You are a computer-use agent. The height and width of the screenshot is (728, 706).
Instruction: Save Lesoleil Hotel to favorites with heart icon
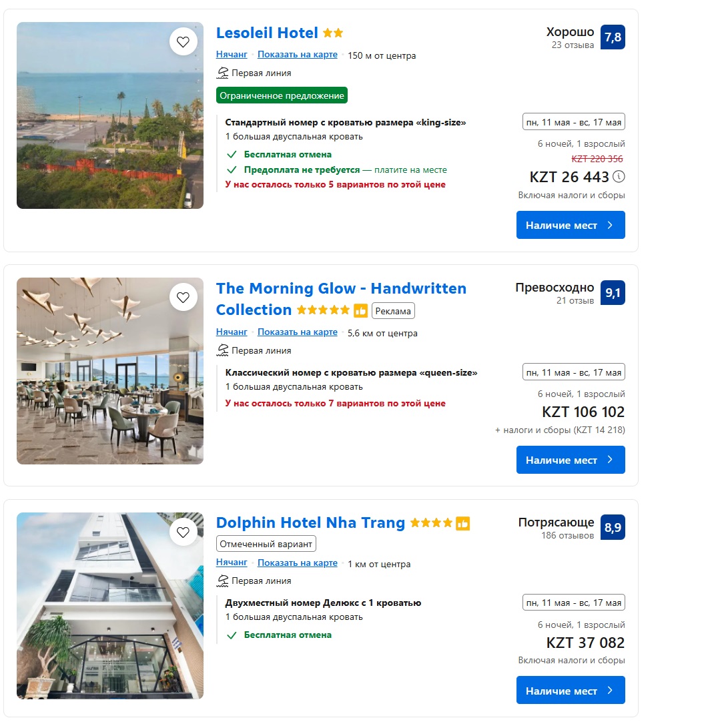point(183,42)
